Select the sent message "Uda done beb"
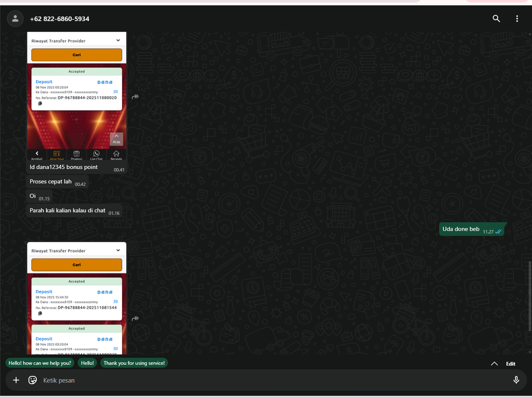 472,229
